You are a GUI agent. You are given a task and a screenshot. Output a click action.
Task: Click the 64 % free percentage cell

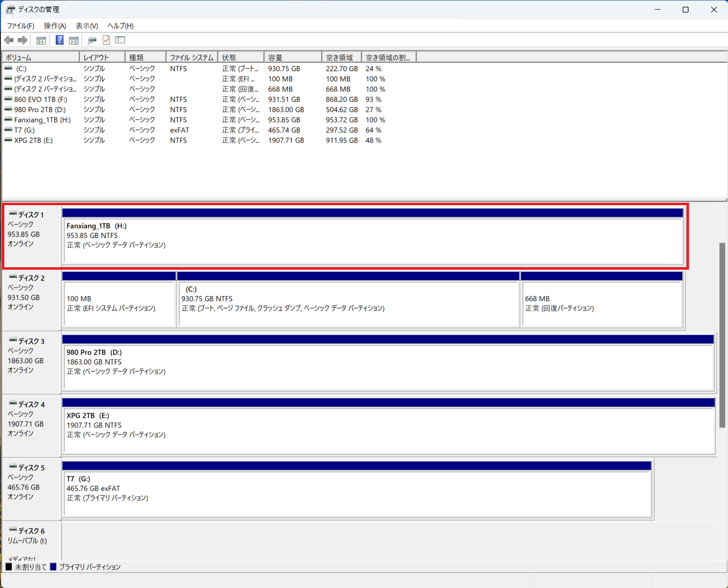click(x=374, y=130)
